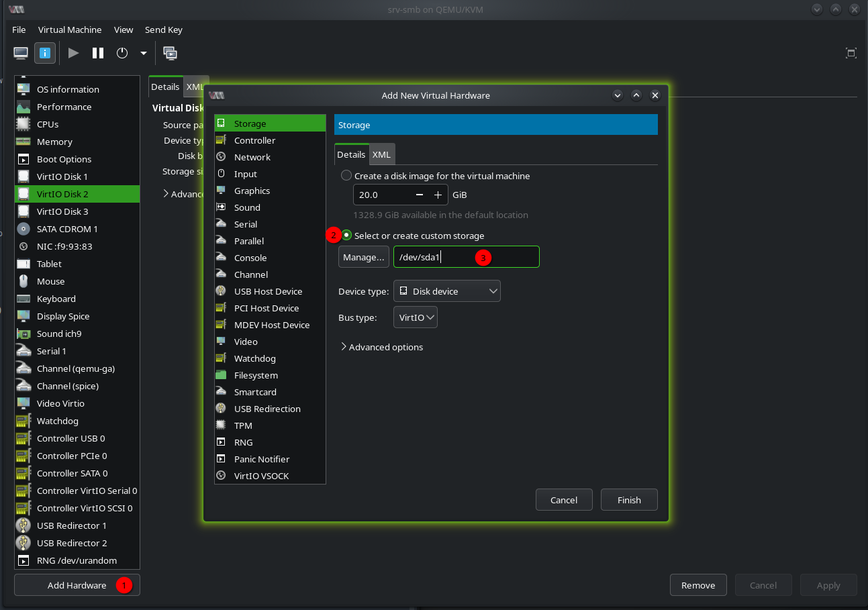Pause the virtual machine via toolbar icon
868x610 pixels.
[x=97, y=53]
